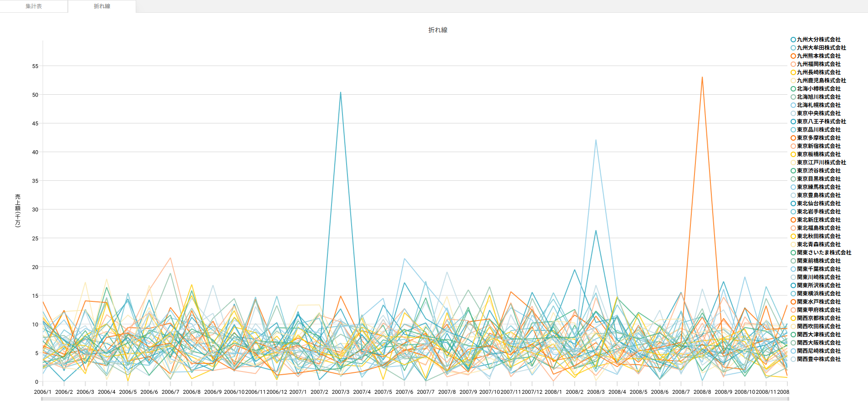The width and height of the screenshot is (868, 407).
Task: Click the 東京八王子株式会社 legend circle icon
Action: coord(793,122)
